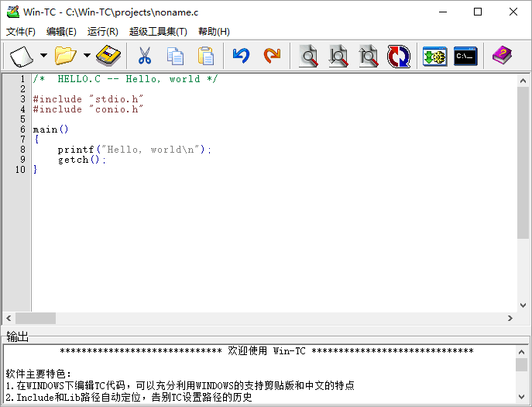
Task: Click the editor vertical scrollbar thumb
Action: click(523, 162)
